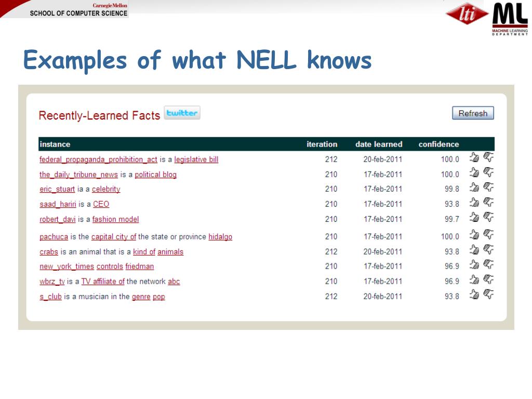Thumbs up the the_daily_tribune_news fact

(474, 172)
